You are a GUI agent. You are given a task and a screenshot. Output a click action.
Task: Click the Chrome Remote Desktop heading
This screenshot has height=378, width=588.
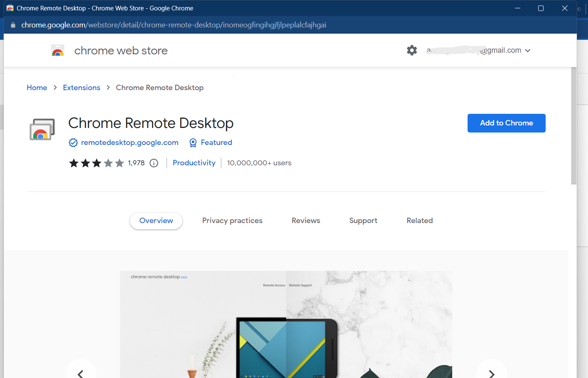click(x=151, y=123)
